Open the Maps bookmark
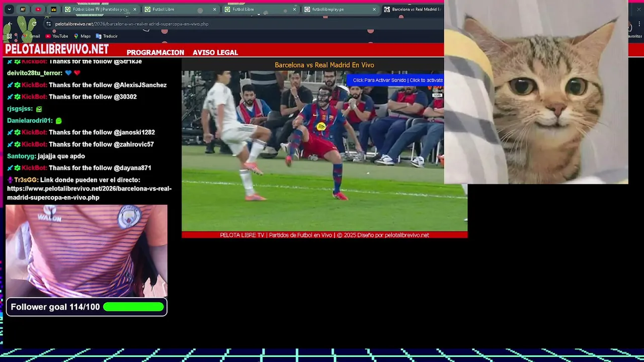The image size is (644, 362). (x=82, y=36)
